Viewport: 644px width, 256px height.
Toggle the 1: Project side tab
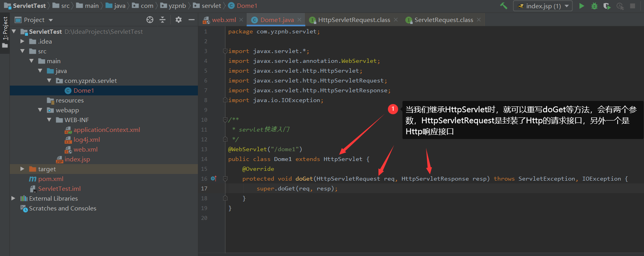pos(5,32)
